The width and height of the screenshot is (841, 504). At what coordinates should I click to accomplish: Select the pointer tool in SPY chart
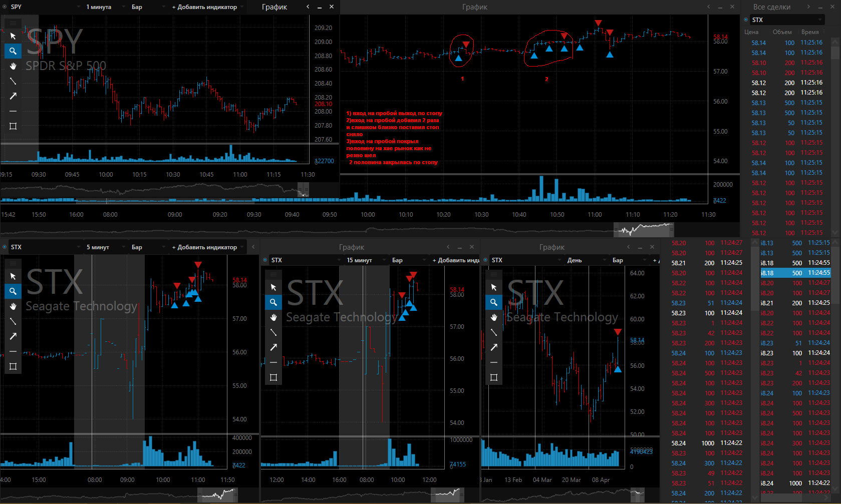pyautogui.click(x=13, y=36)
